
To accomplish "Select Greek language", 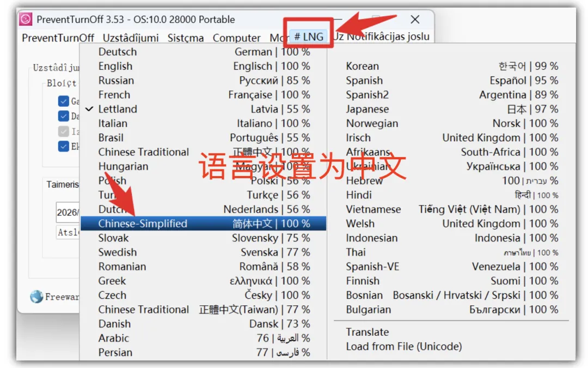I will (x=203, y=281).
